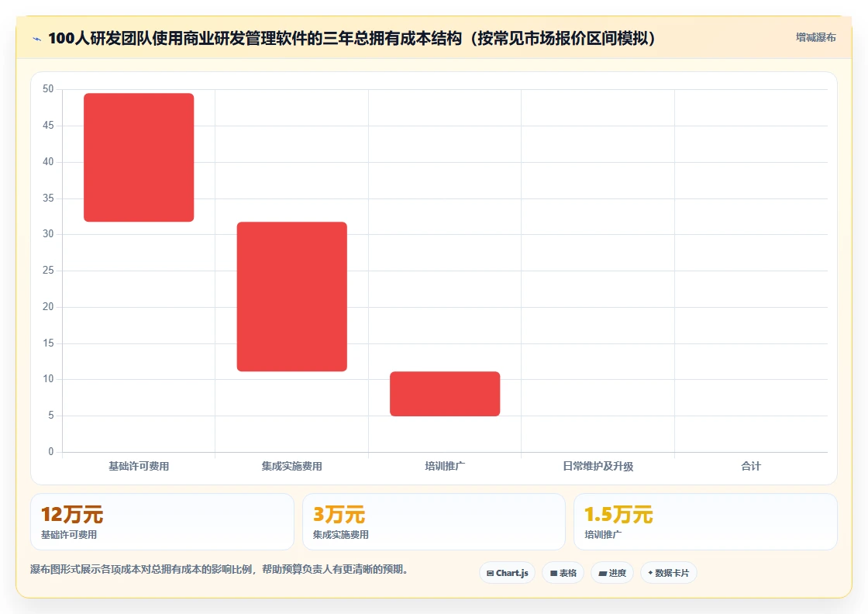Screen dimensions: 868x614
Task: Click the y-axis value 25
Action: [48, 271]
